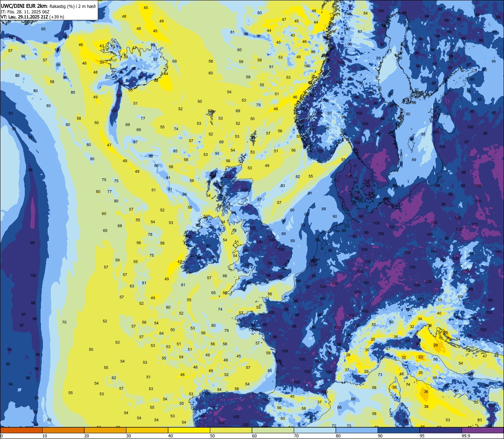Viewport: 504px width, 439px height.
Task: Select the bright yellow 40–50 legend swatch
Action: click(x=189, y=430)
